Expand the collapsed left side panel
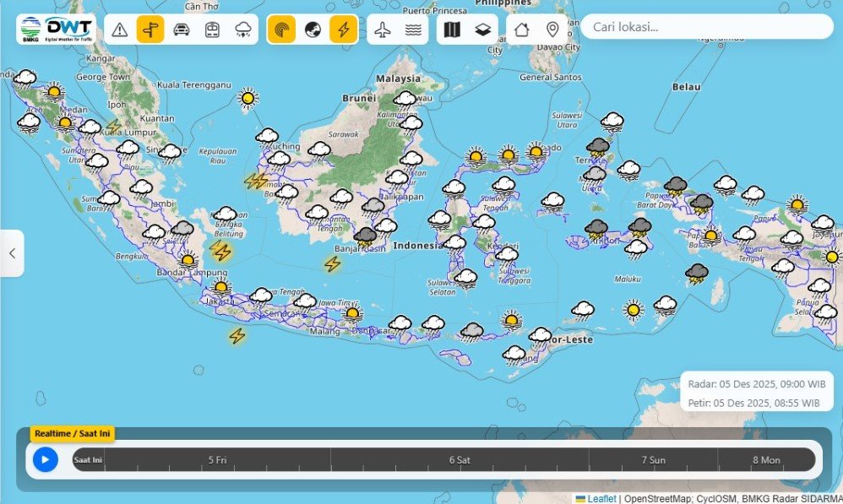 [x=12, y=253]
